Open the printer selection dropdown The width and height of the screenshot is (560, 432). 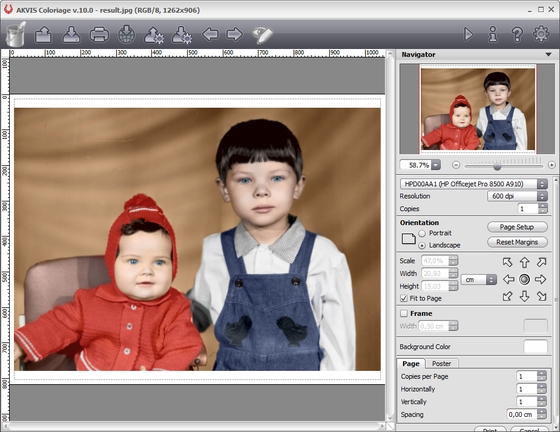pos(473,184)
